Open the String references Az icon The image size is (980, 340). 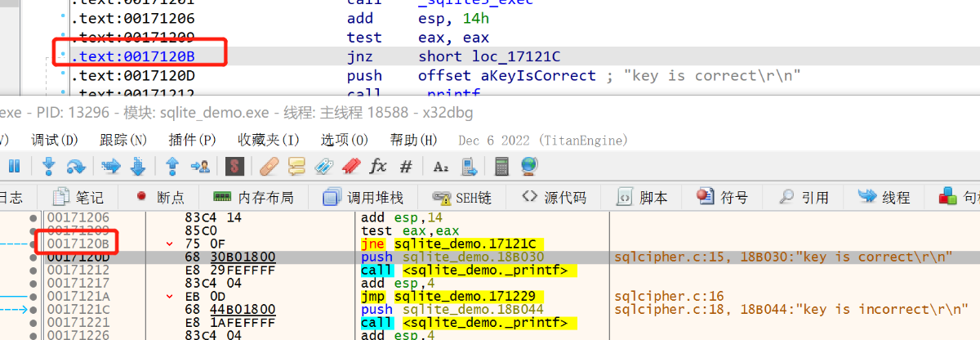[441, 166]
